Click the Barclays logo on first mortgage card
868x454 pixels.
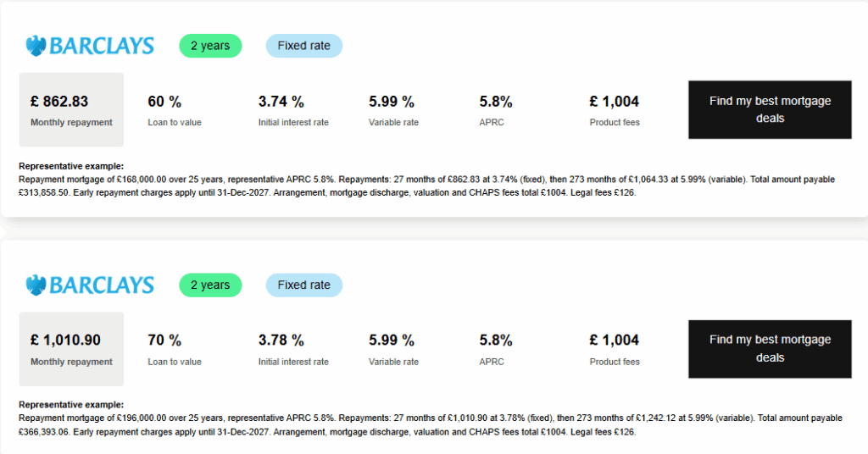[90, 46]
